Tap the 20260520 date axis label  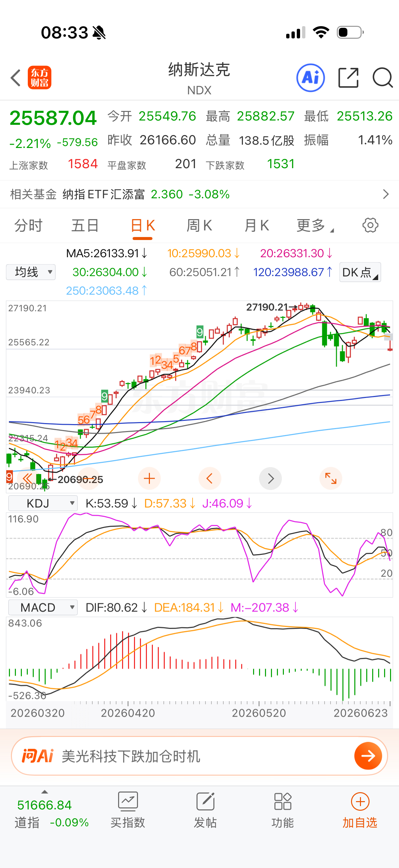[x=259, y=713]
